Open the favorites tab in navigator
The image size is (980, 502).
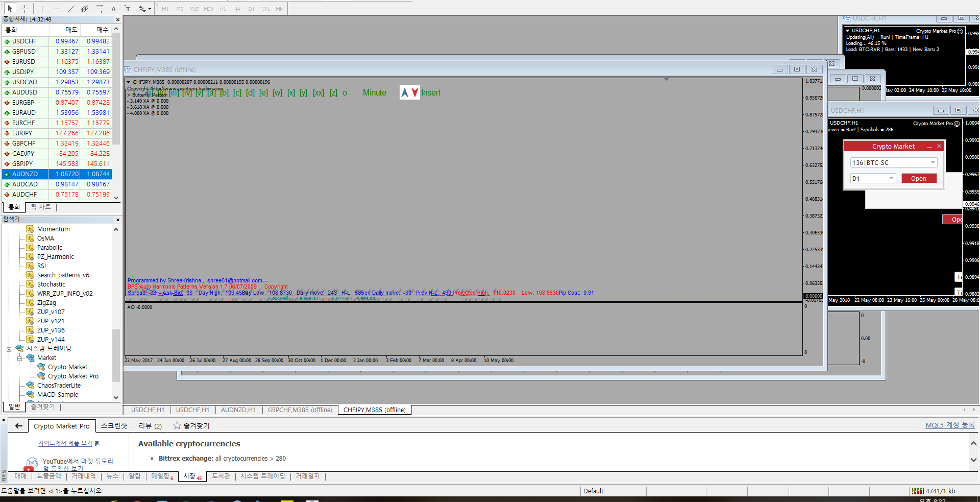(42, 407)
